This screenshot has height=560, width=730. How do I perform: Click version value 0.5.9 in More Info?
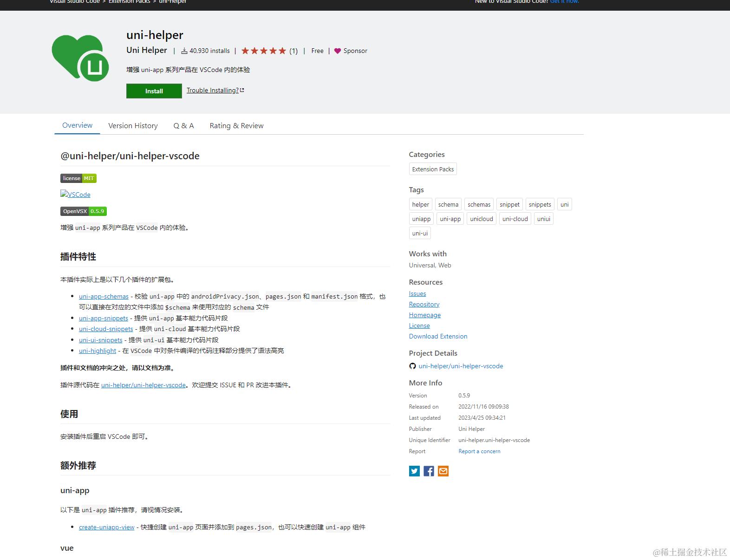pyautogui.click(x=464, y=396)
